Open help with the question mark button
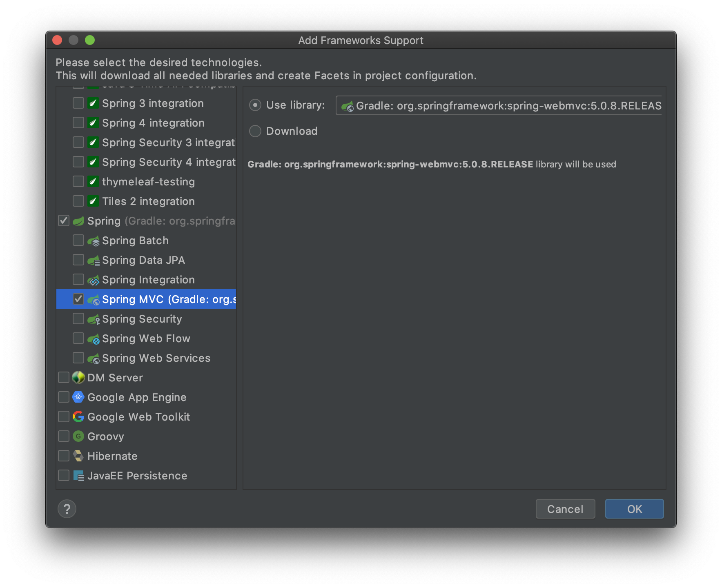 pyautogui.click(x=67, y=509)
